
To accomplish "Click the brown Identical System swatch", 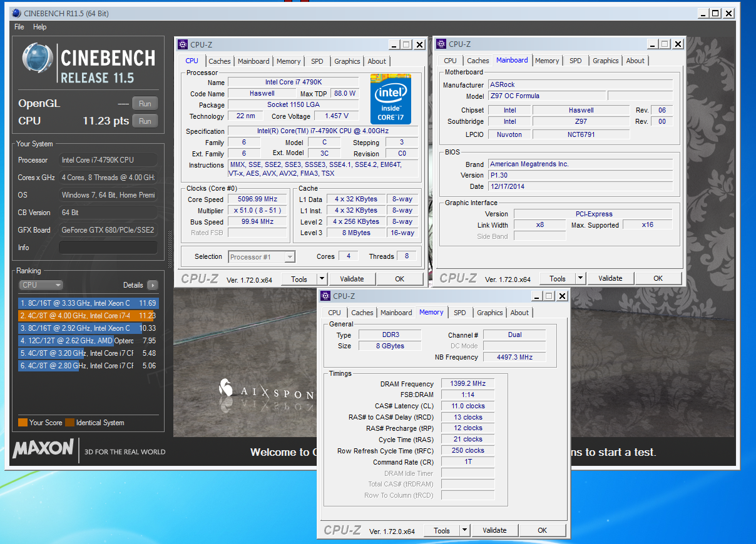I will pos(69,423).
